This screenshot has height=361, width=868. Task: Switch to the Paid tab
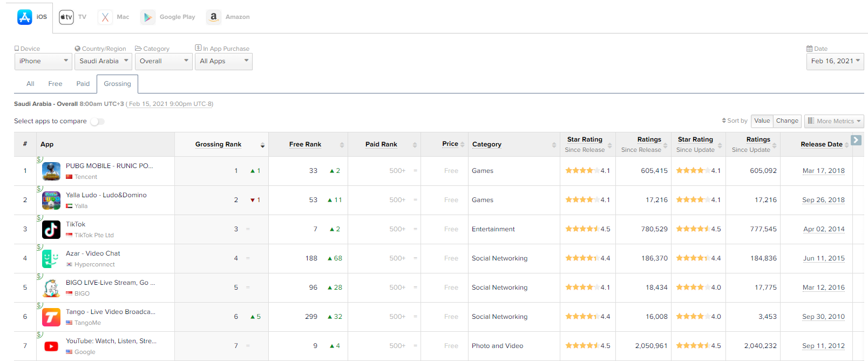(x=83, y=84)
